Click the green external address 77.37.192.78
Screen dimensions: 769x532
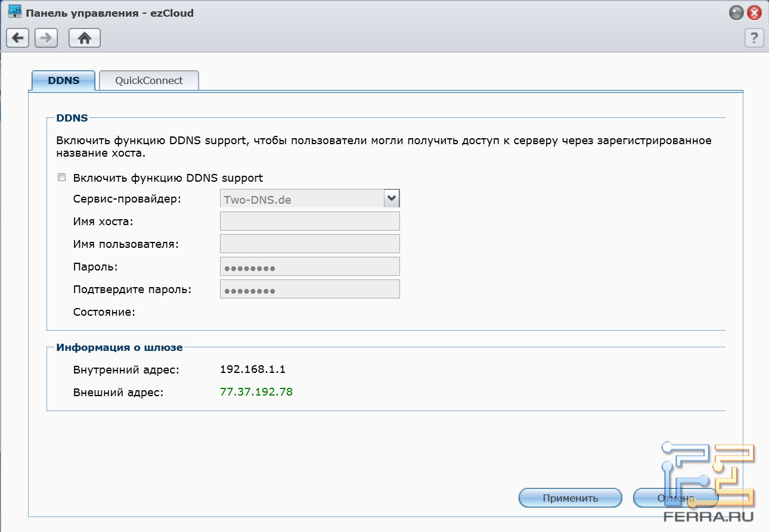click(x=256, y=392)
